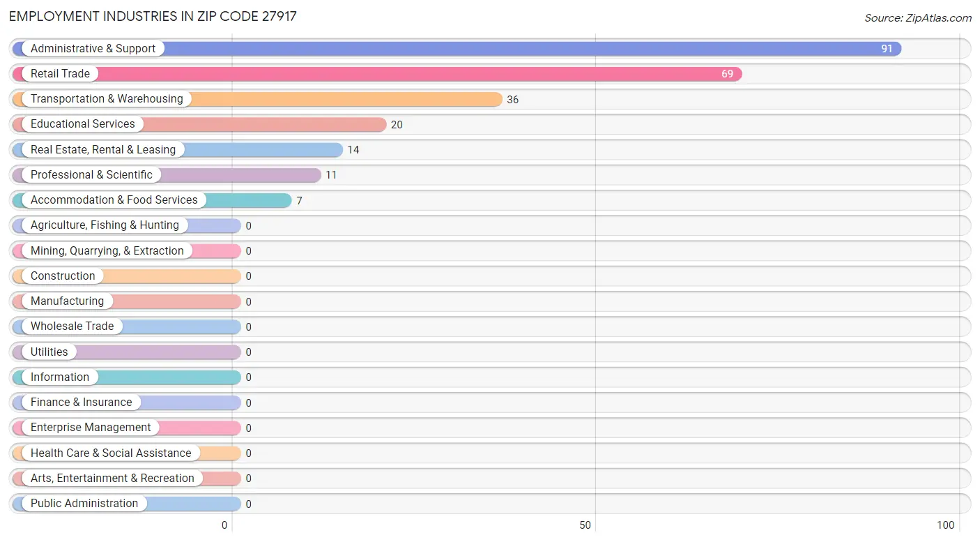
Task: Click the value 91 on the Administrative bar
Action: click(887, 49)
